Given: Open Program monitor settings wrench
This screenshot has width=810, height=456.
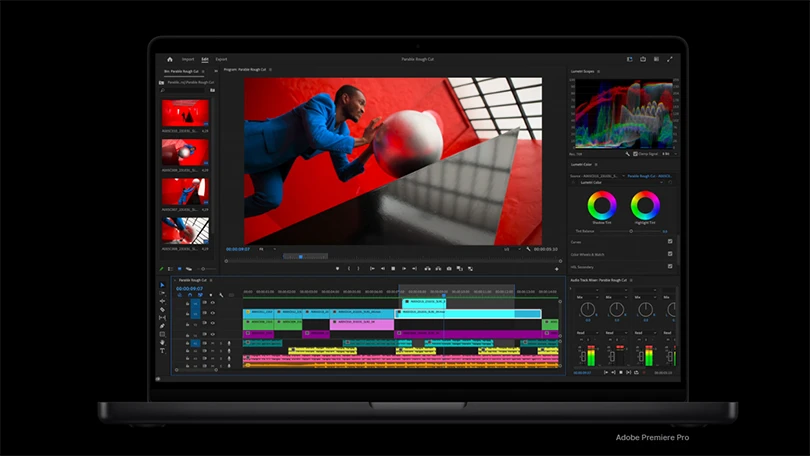Looking at the screenshot, I should click(528, 249).
